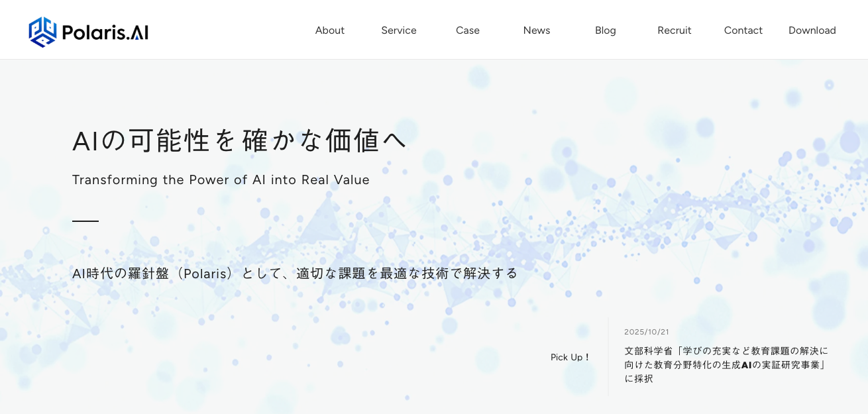Open the About page
Screen dimensions: 868x414
point(329,30)
